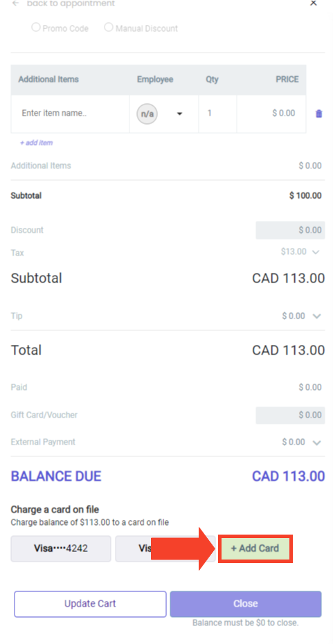Click the Gift Card/Voucher amount field
This screenshot has height=644, width=333.
pyautogui.click(x=290, y=415)
